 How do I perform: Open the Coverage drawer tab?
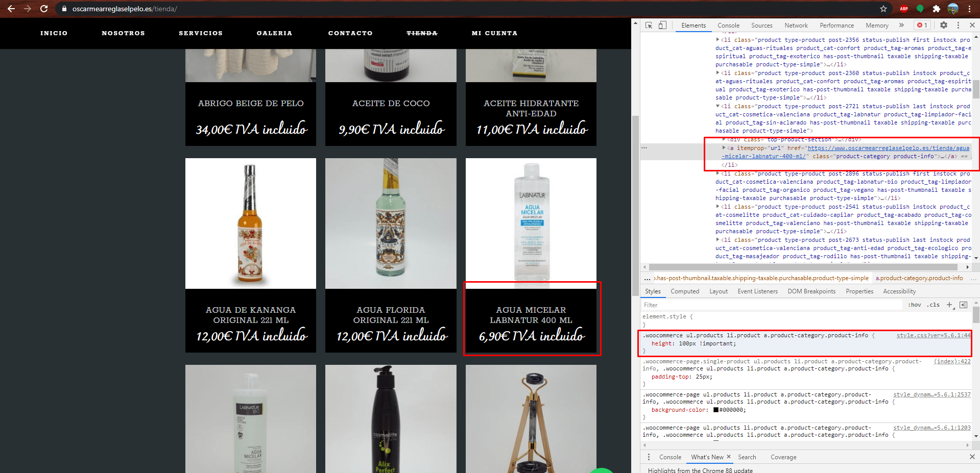coord(783,457)
